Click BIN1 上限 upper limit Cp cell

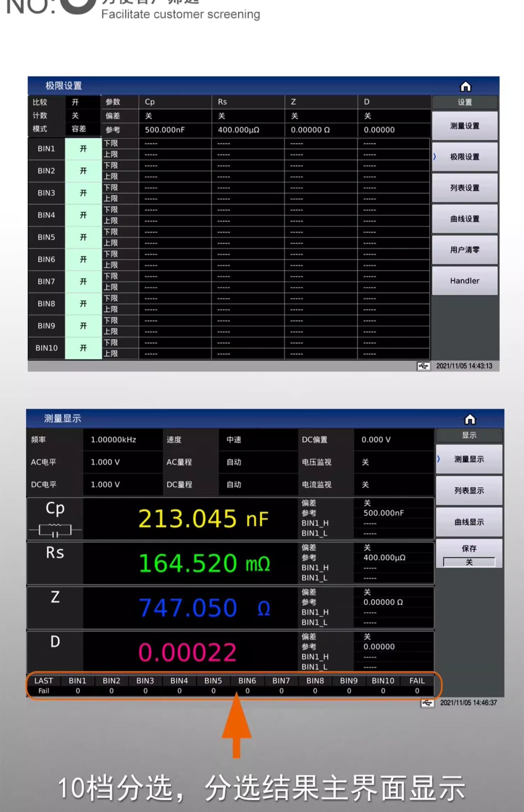[175, 155]
